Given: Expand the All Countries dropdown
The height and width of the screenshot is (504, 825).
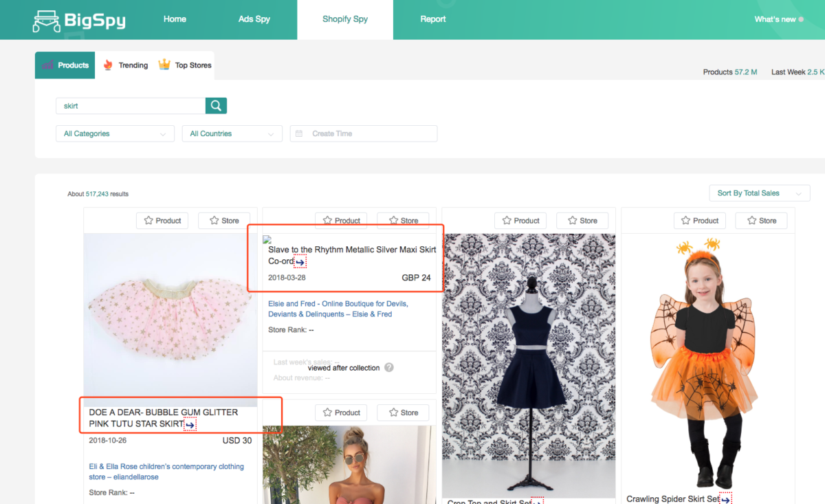Looking at the screenshot, I should coord(232,133).
